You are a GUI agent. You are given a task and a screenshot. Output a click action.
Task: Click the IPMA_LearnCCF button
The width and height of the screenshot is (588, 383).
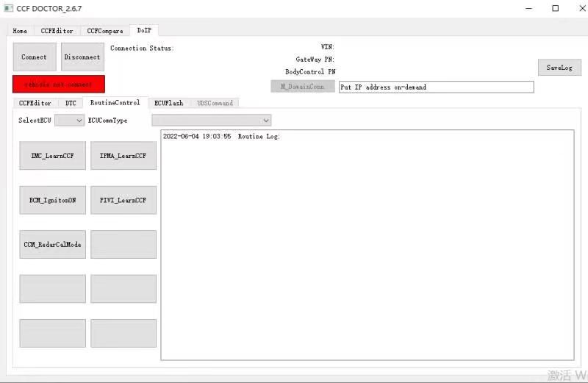(123, 156)
